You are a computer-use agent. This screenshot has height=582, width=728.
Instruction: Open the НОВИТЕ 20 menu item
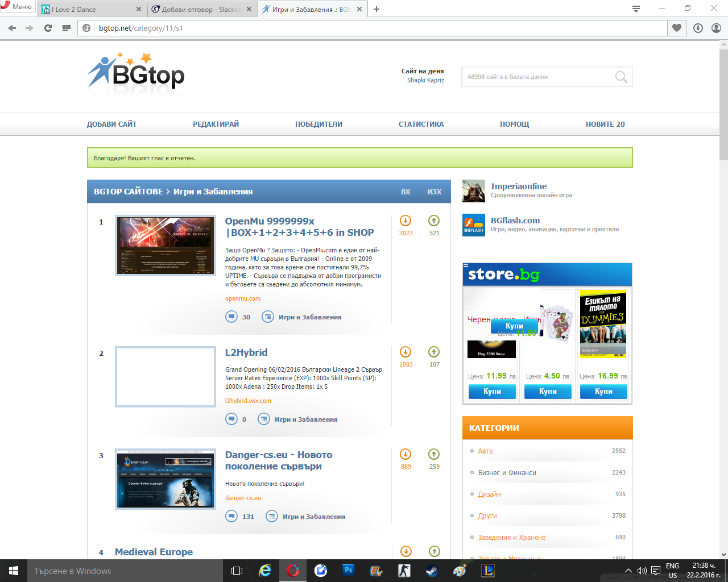click(605, 124)
